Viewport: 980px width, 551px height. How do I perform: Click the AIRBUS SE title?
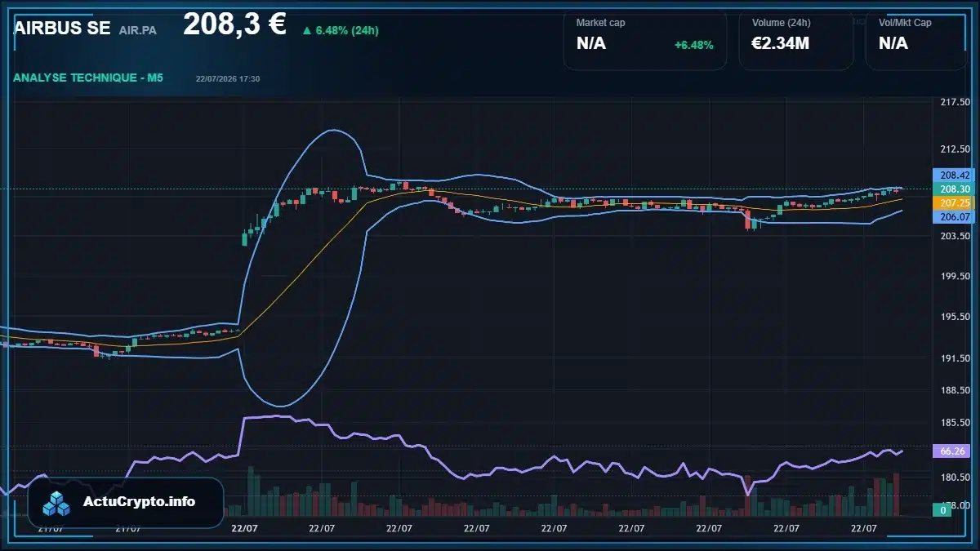[x=62, y=28]
